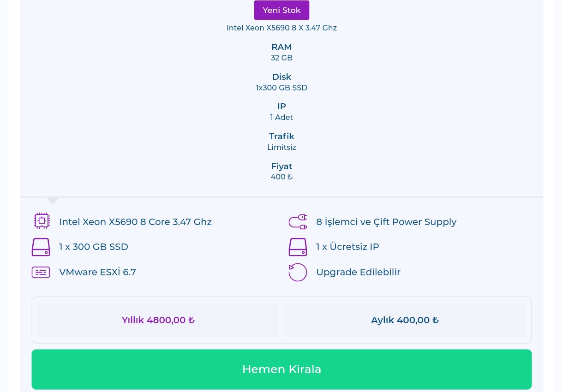The image size is (563, 392).
Task: Click the power plug icon
Action: pos(298,222)
